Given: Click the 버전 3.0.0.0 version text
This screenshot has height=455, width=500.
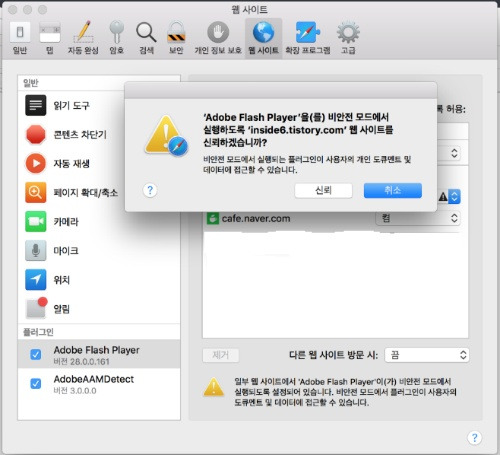Looking at the screenshot, I should click(75, 391).
